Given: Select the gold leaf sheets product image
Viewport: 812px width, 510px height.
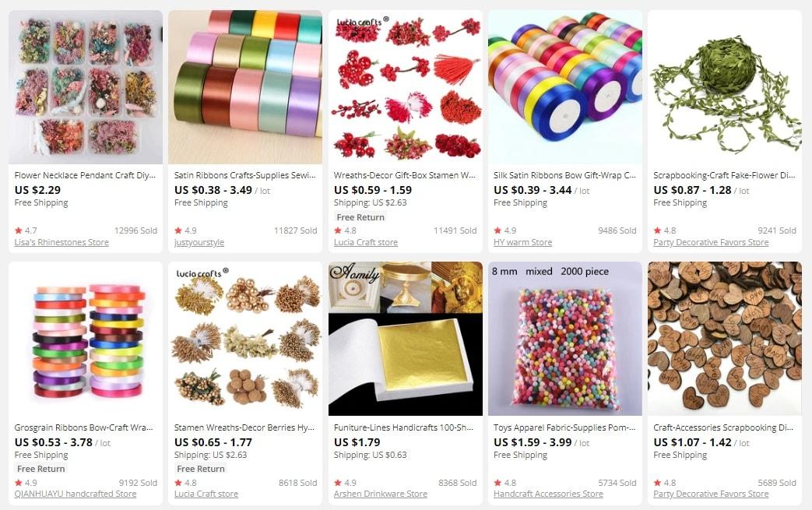Looking at the screenshot, I should click(406, 339).
